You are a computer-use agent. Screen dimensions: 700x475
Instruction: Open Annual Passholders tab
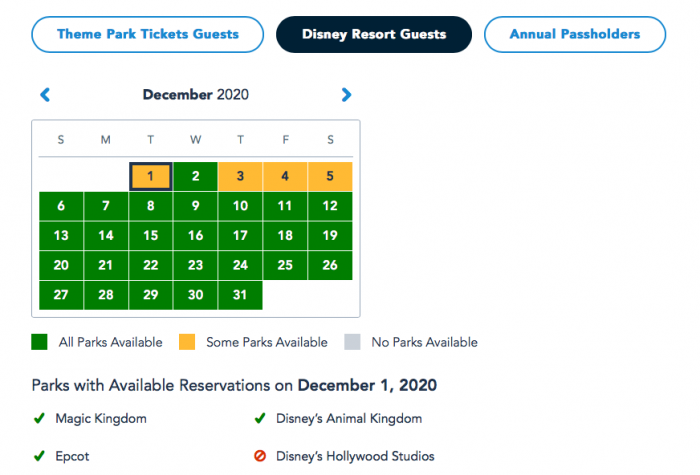click(575, 34)
